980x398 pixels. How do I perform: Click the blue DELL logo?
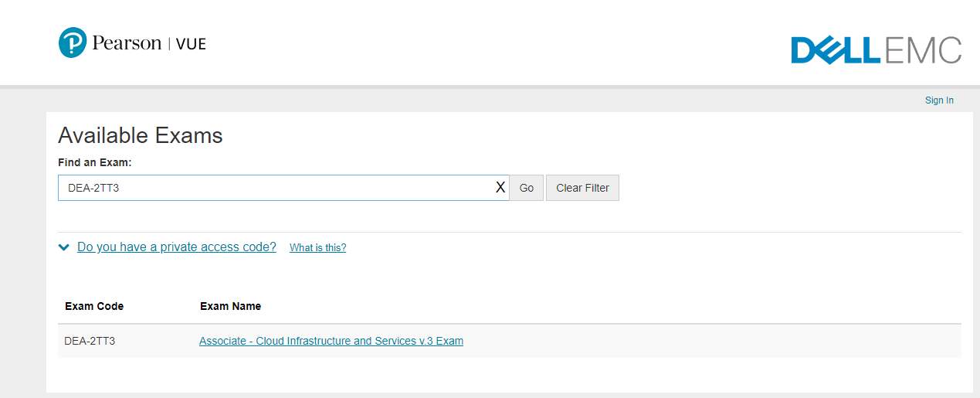coord(836,50)
